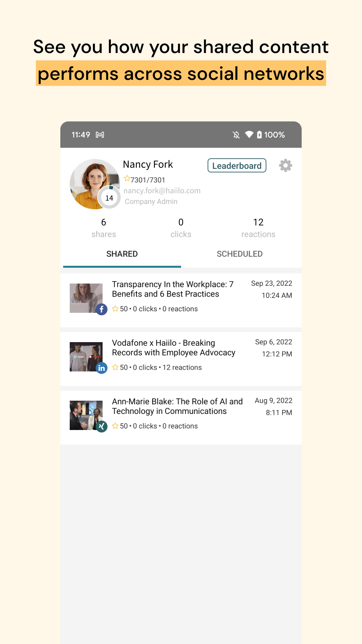
Task: Tap the '8:11 PM' timestamp
Action: pyautogui.click(x=279, y=413)
